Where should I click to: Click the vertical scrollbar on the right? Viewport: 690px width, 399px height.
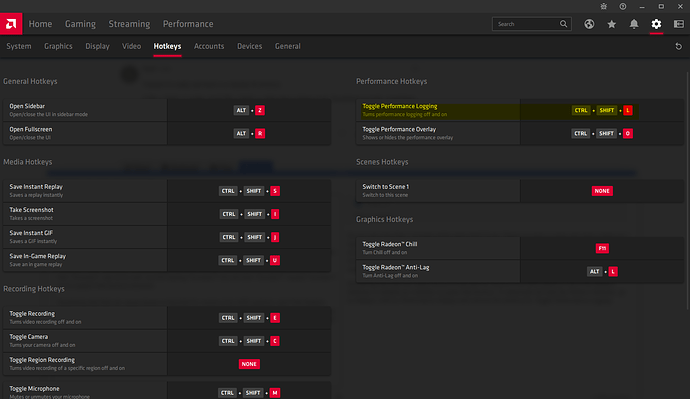688,189
